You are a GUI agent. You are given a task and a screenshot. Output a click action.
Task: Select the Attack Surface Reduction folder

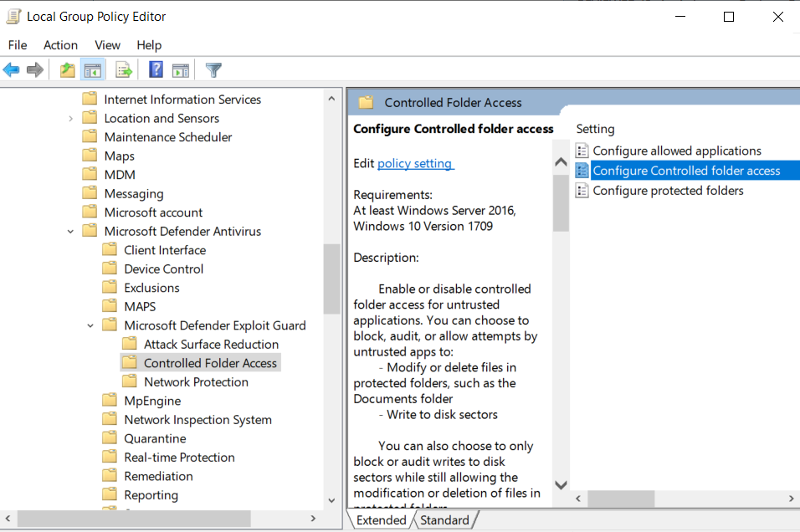[x=211, y=345]
